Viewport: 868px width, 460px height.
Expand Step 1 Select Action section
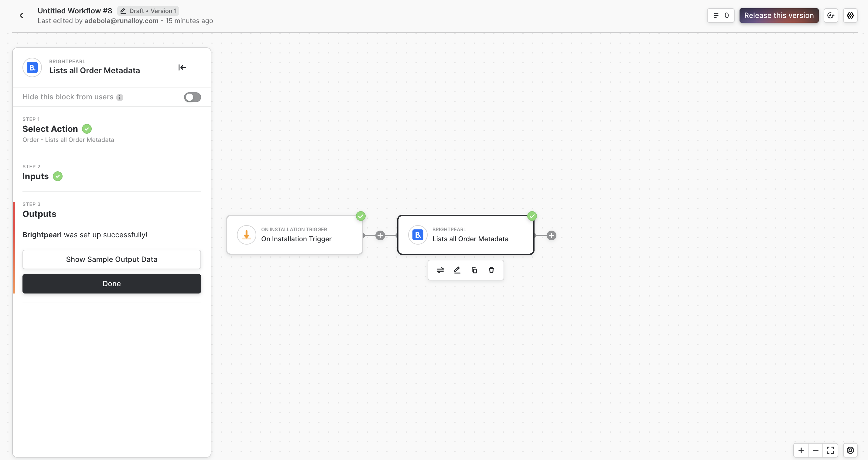(x=50, y=129)
